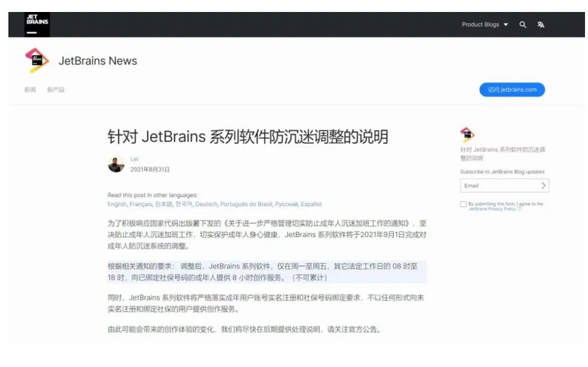The width and height of the screenshot is (588, 367).
Task: Read post in Русский link
Action: click(287, 204)
